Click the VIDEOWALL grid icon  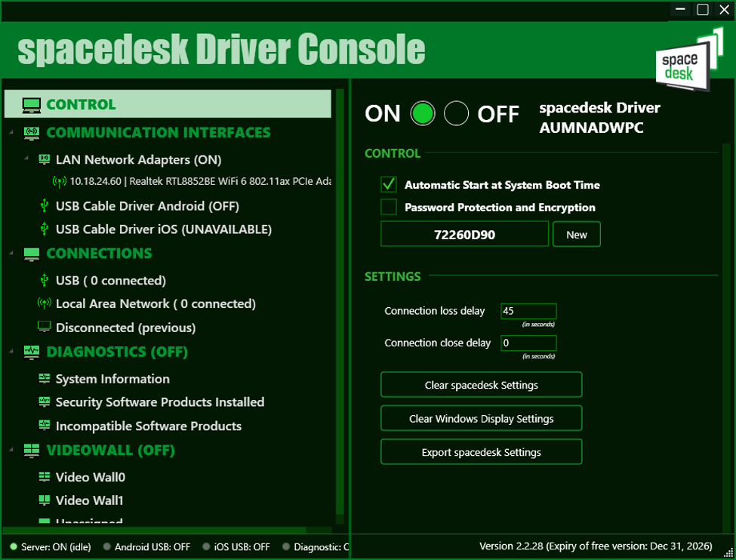(32, 450)
